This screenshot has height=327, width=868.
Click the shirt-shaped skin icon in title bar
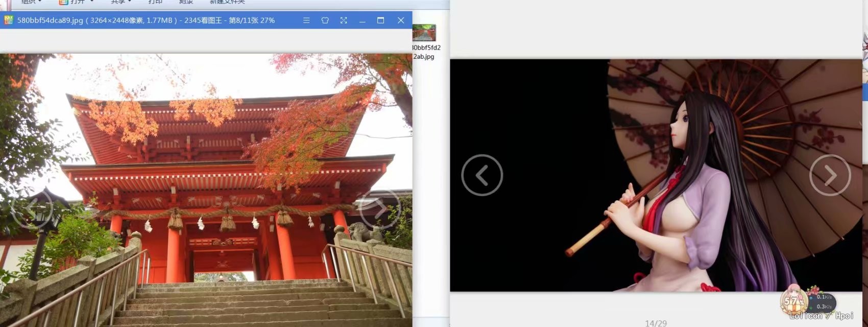325,20
